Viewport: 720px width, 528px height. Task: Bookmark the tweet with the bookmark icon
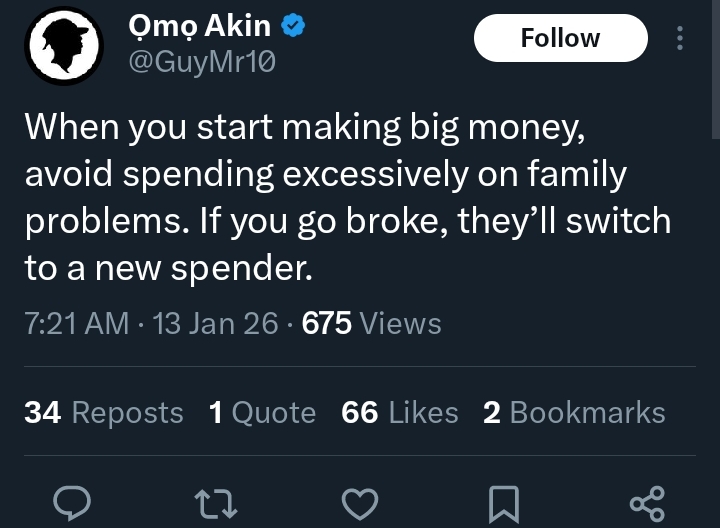point(502,503)
